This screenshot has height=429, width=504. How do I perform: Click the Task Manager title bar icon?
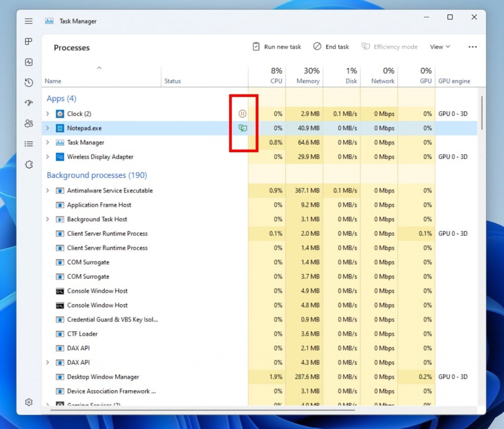coord(49,21)
